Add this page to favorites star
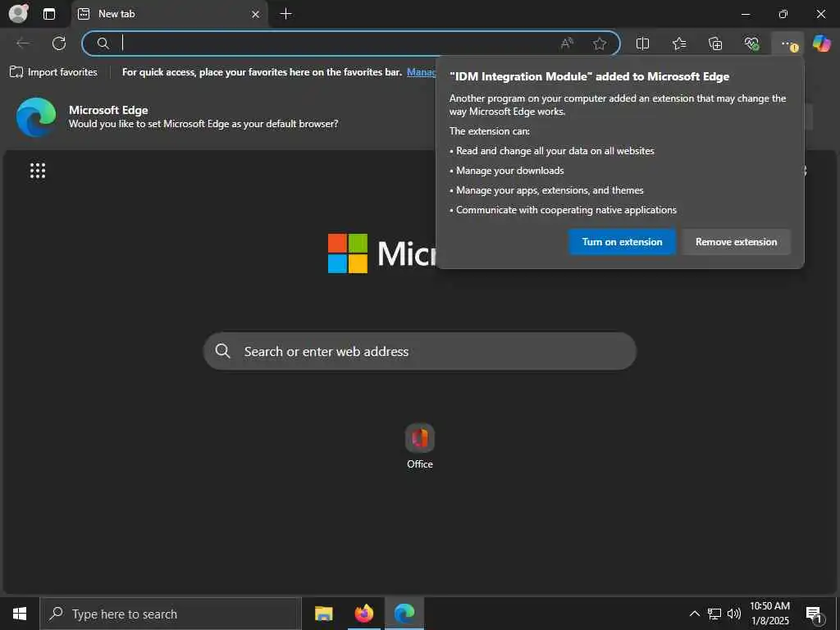This screenshot has width=840, height=630. click(x=600, y=43)
